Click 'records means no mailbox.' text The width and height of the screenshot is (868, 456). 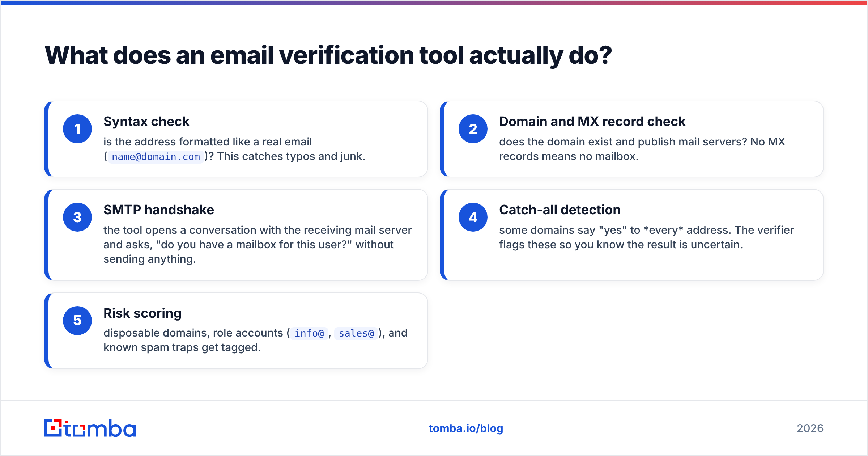569,156
